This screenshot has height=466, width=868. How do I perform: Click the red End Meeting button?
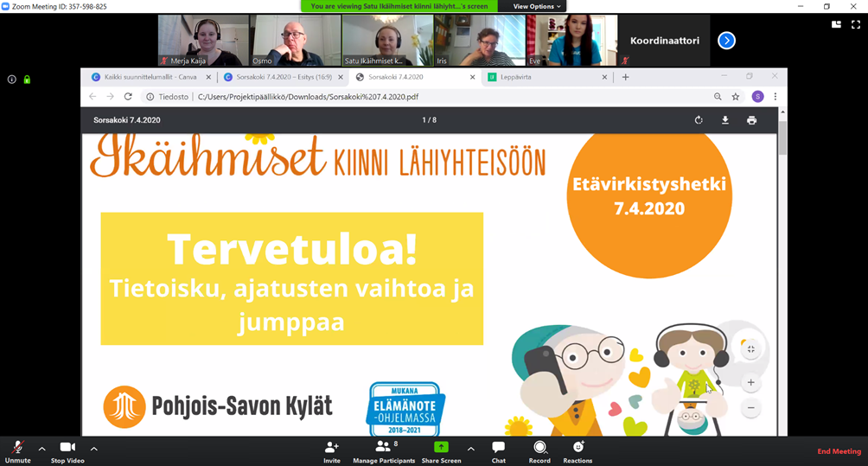click(839, 451)
